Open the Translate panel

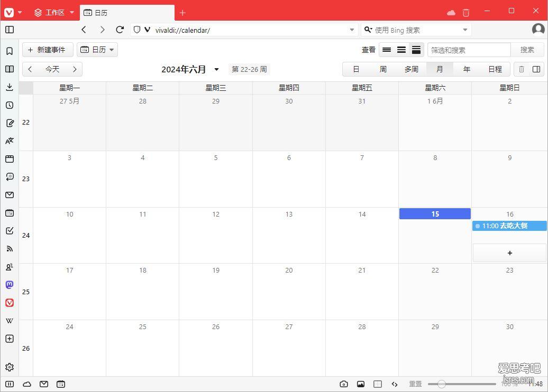tap(10, 141)
